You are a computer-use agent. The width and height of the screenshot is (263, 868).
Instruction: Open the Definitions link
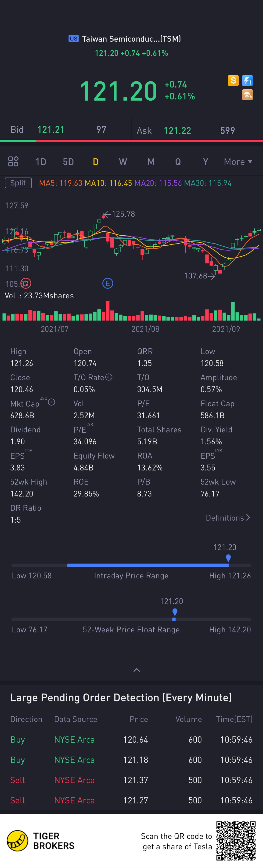(x=228, y=518)
